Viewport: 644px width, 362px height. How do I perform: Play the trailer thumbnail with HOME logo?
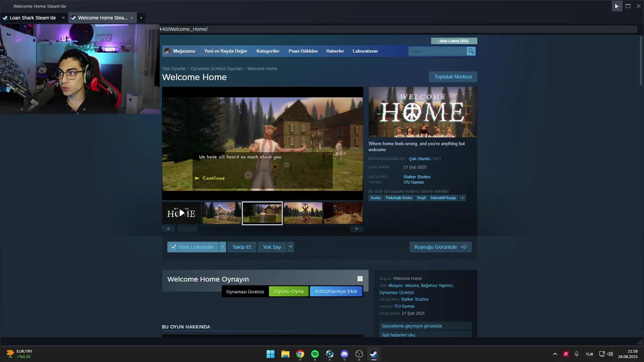coord(181,213)
